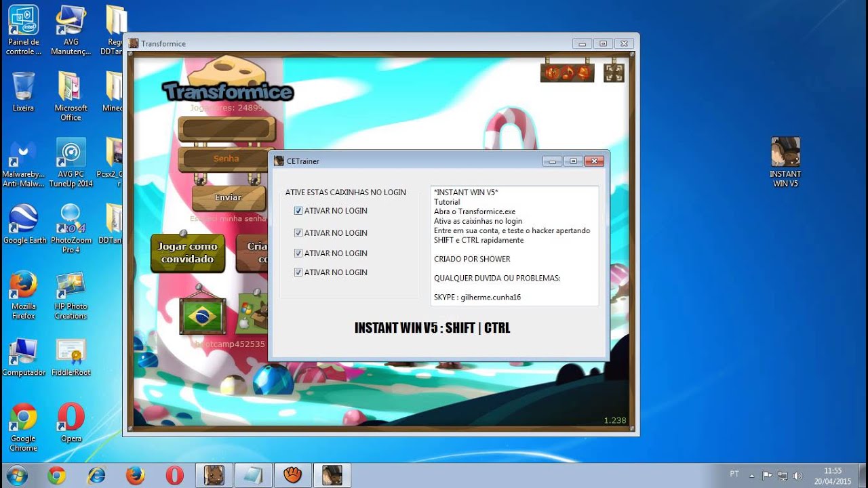
Task: Select the Google Earth desktop icon
Action: 24,224
